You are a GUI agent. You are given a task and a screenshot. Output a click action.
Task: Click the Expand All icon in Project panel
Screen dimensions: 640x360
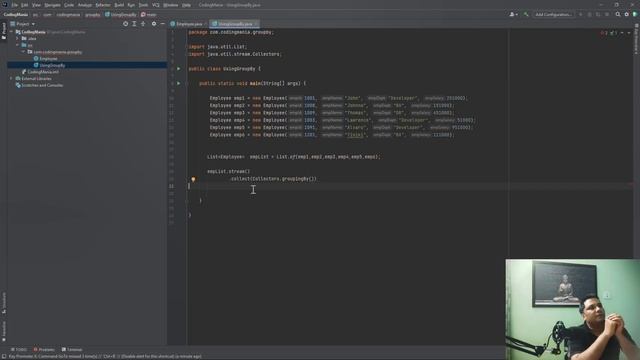tap(134, 24)
